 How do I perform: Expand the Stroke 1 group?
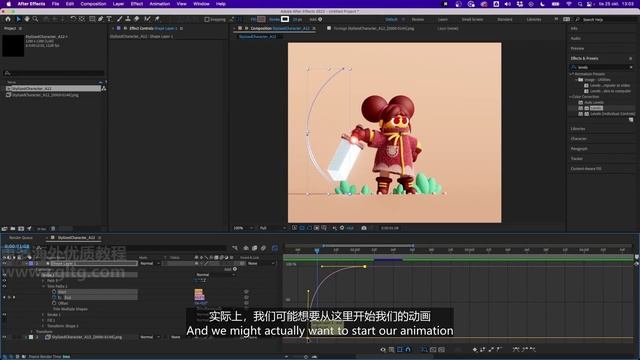44,315
